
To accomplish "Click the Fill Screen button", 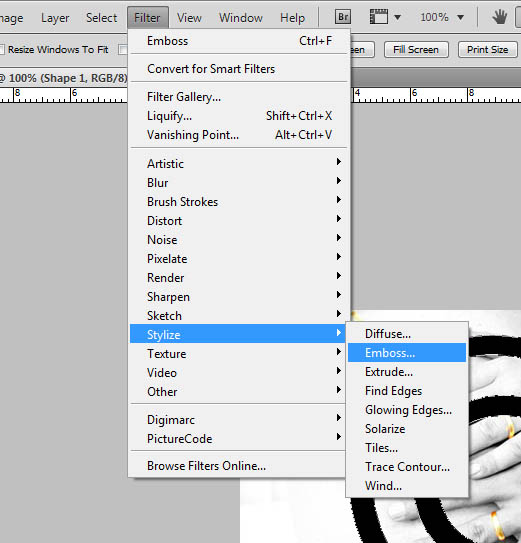I will click(416, 50).
